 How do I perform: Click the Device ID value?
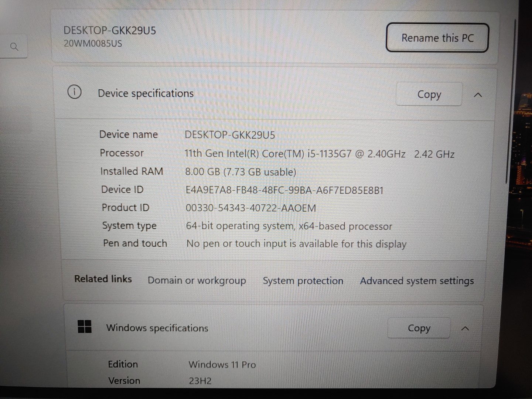[285, 190]
